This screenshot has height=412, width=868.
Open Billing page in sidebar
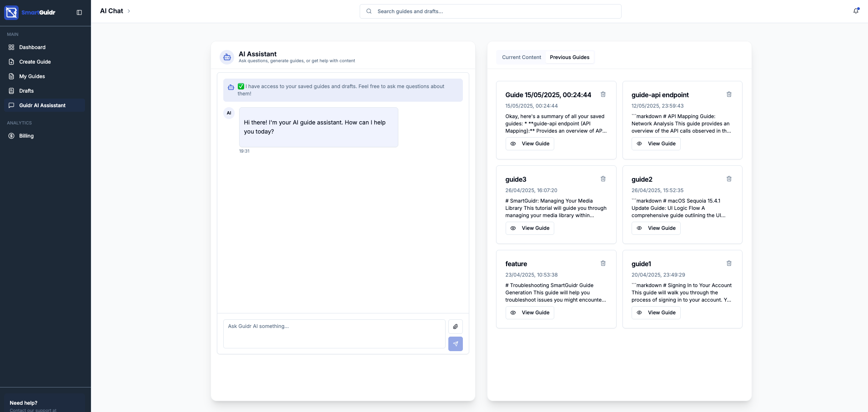45,136
